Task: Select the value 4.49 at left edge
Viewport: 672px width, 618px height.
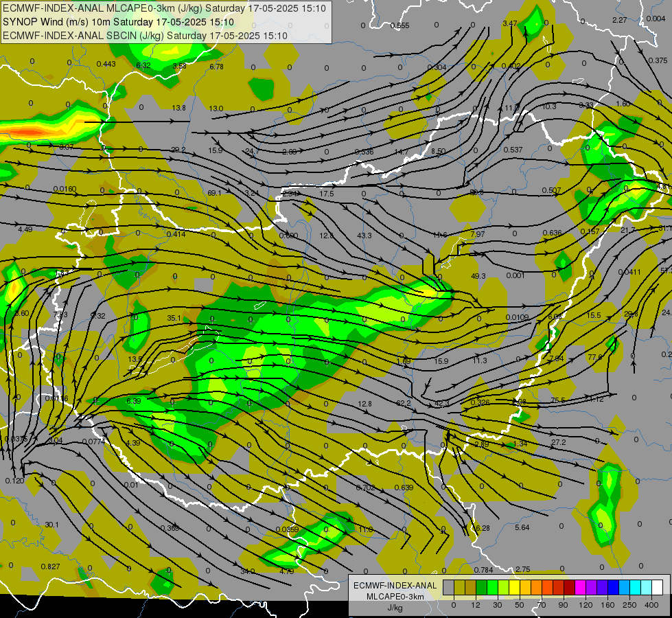Action: pos(25,229)
